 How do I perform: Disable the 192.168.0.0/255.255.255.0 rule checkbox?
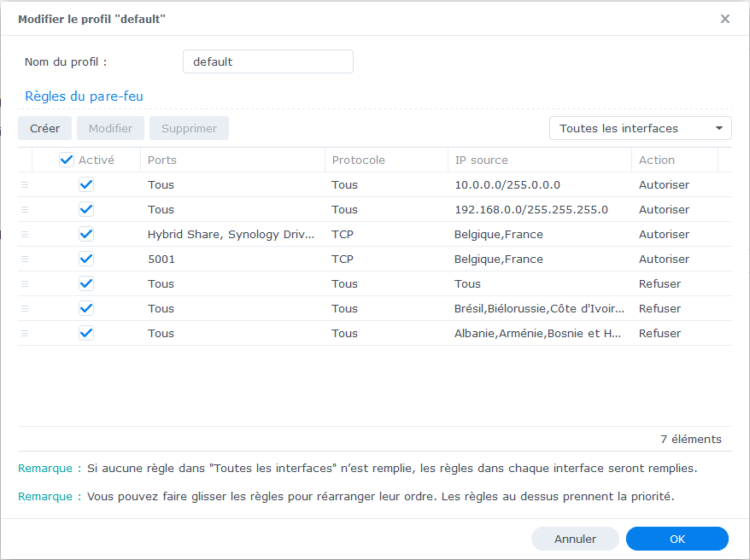tap(86, 209)
